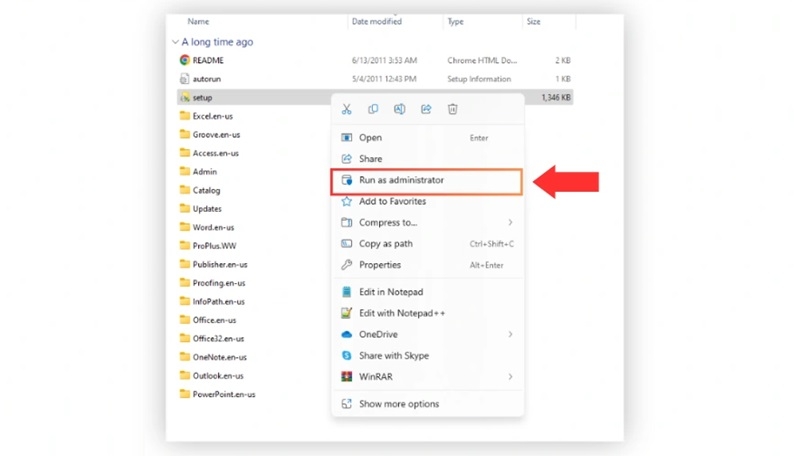Click the Office.en-us folder icon
This screenshot has height=456, width=800.
click(185, 320)
